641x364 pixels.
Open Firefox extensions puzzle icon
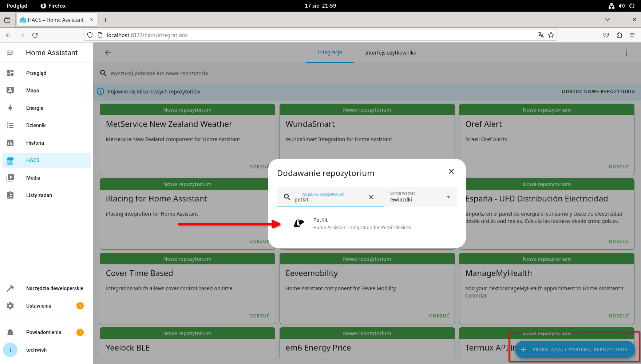point(619,35)
